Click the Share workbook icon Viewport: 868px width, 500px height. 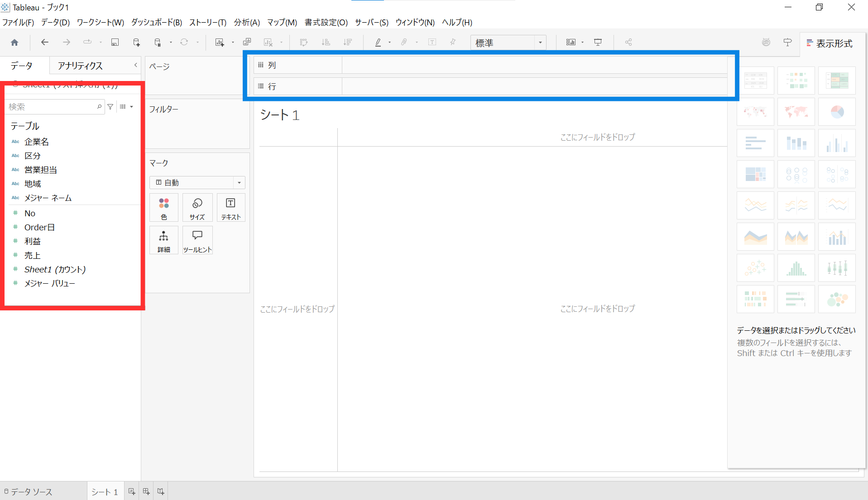(x=628, y=43)
